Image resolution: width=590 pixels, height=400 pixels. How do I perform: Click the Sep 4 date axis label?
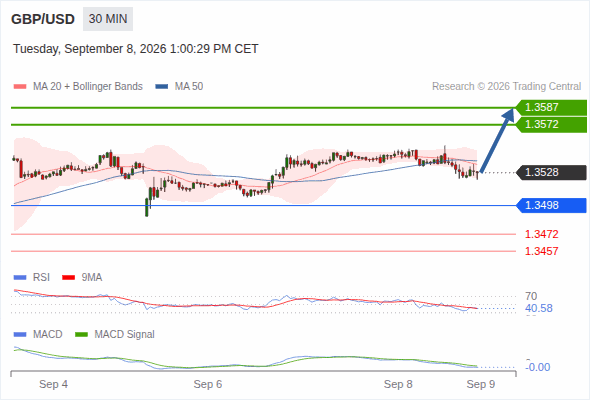[x=53, y=384]
